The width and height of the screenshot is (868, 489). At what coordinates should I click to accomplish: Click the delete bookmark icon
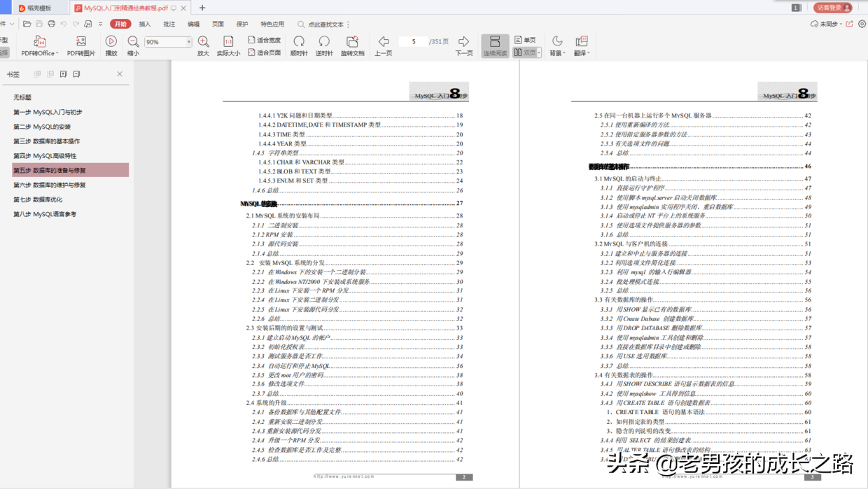click(77, 74)
